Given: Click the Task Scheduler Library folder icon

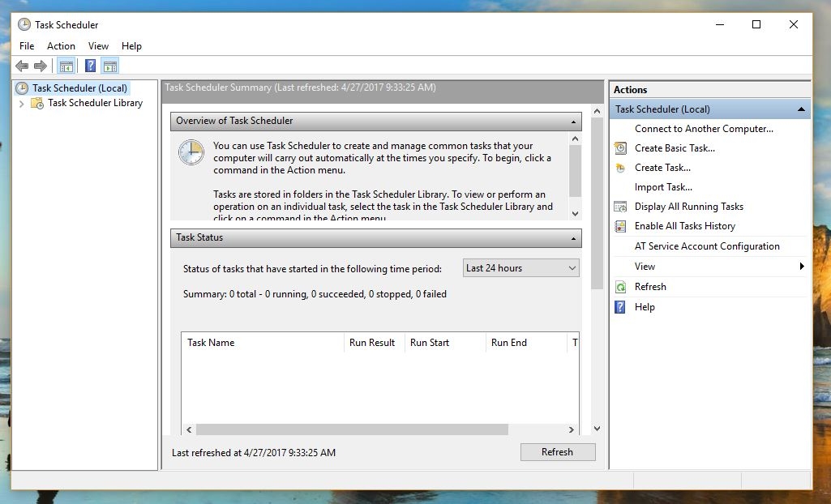Looking at the screenshot, I should click(x=37, y=103).
